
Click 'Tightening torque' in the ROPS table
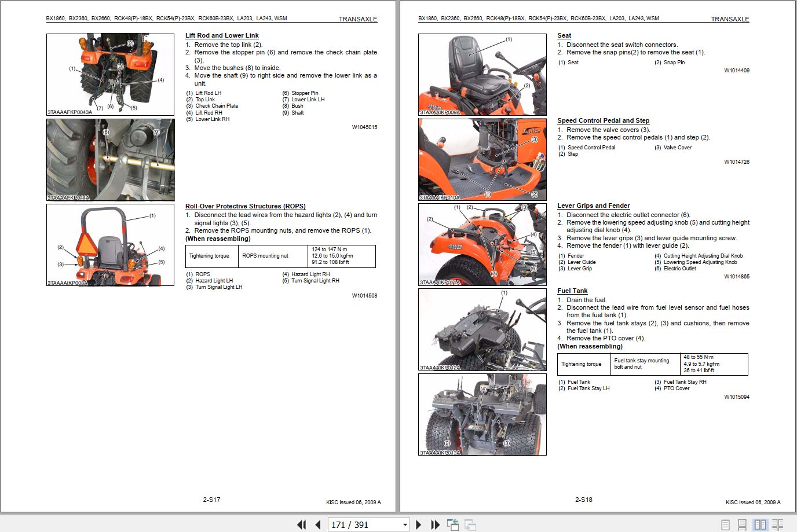tap(209, 256)
